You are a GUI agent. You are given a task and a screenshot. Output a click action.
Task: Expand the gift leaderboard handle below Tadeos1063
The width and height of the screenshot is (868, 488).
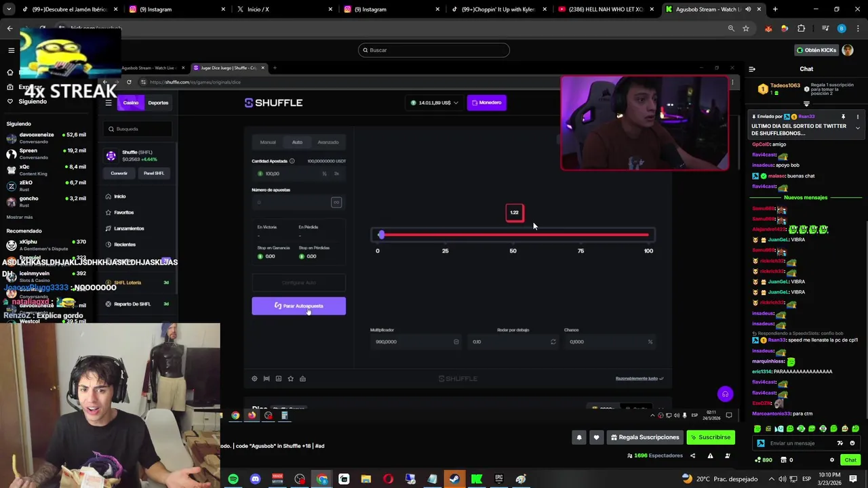pyautogui.click(x=806, y=104)
